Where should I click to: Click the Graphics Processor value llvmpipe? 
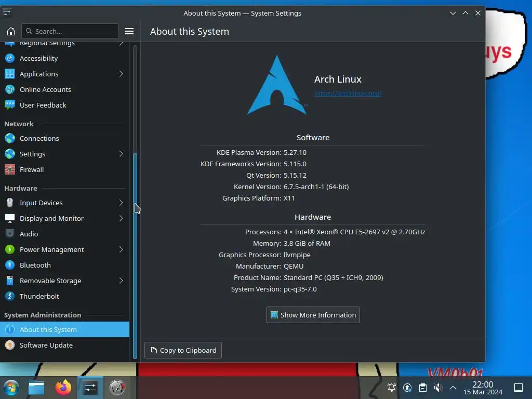point(297,255)
